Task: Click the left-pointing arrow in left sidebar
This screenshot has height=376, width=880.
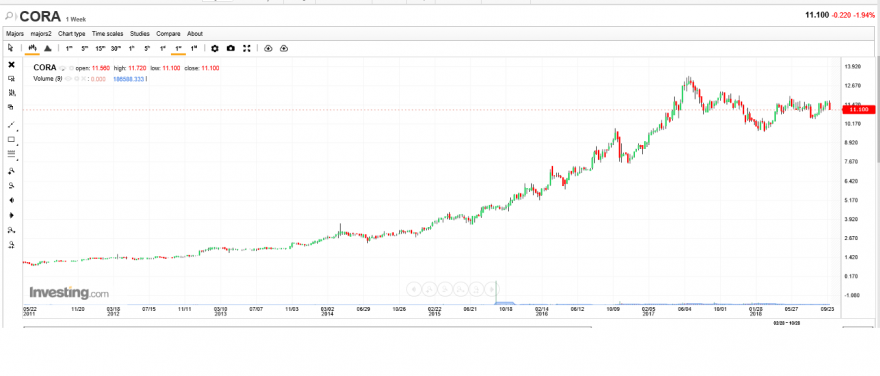Action: click(11, 200)
